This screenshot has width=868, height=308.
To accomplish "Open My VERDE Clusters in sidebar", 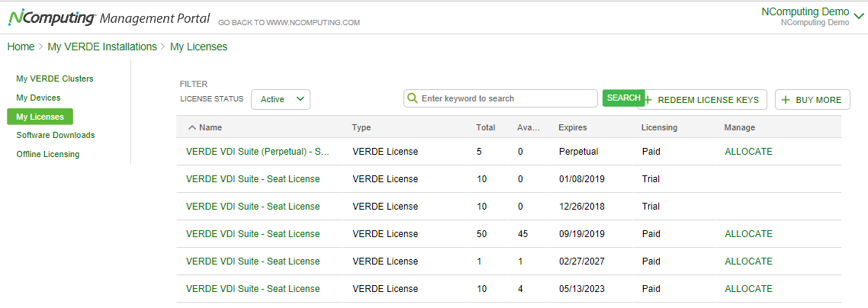I will 55,79.
